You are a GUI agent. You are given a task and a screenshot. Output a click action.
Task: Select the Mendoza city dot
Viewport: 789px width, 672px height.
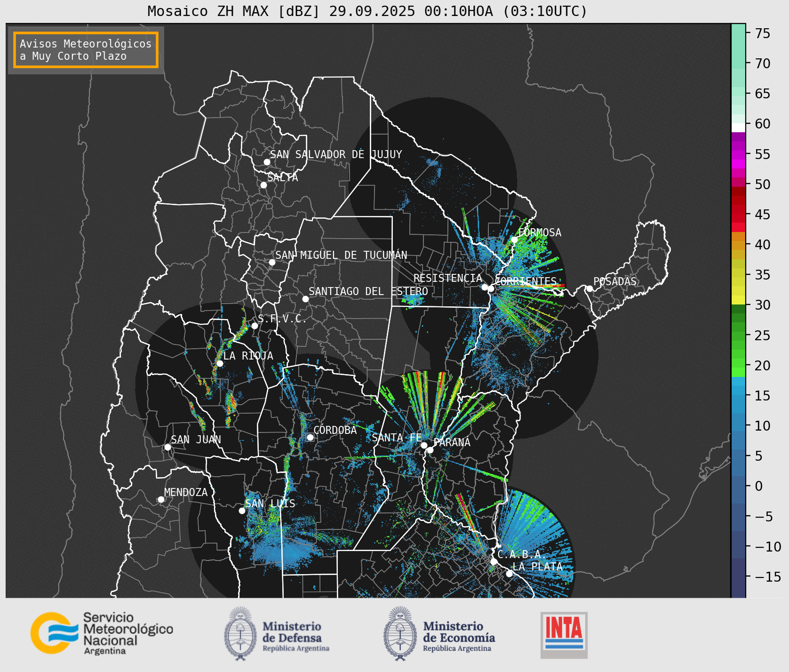coord(161,499)
